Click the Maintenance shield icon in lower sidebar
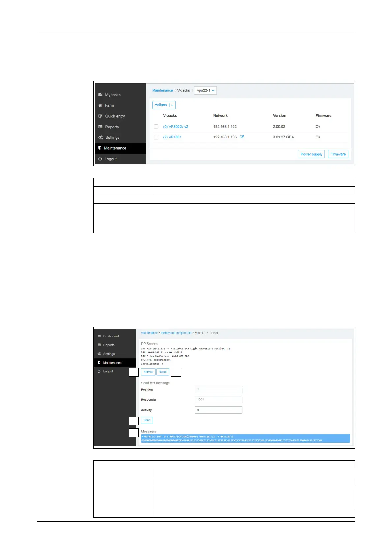Image resolution: width=392 pixels, height=555 pixels. (99, 363)
